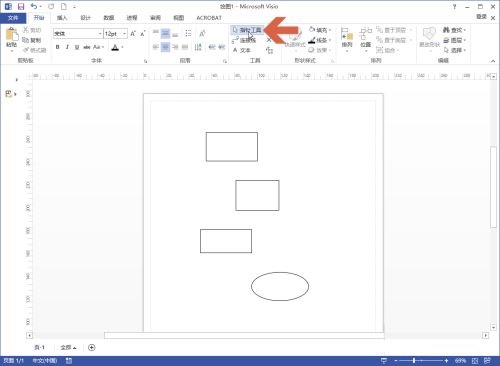The image size is (500, 366).
Task: Click the Group (组合) icon
Action: pyautogui.click(x=386, y=50)
